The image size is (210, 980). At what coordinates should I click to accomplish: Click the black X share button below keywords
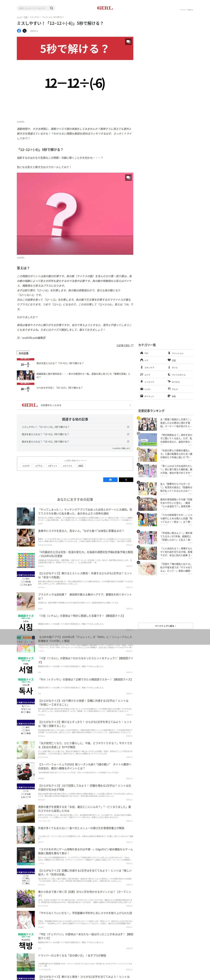point(126,480)
